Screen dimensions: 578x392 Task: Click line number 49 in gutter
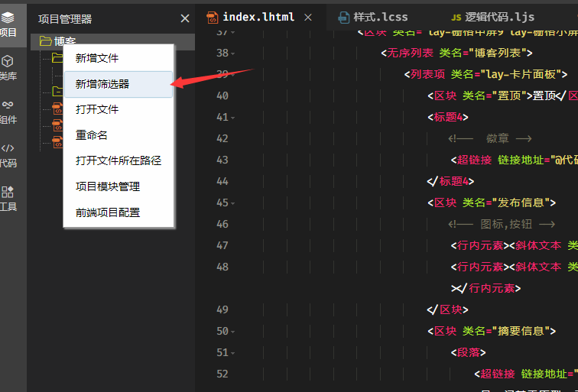[222, 309]
